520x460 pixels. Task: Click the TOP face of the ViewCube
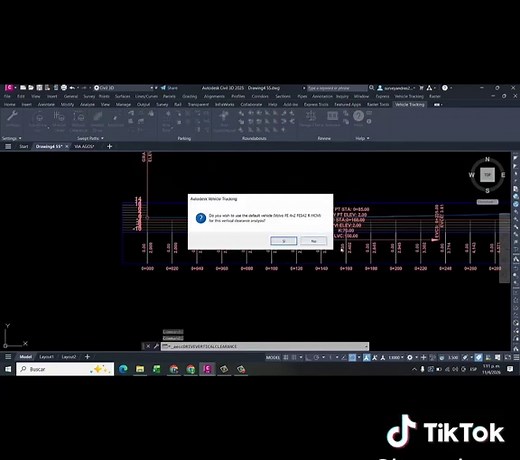(x=487, y=175)
